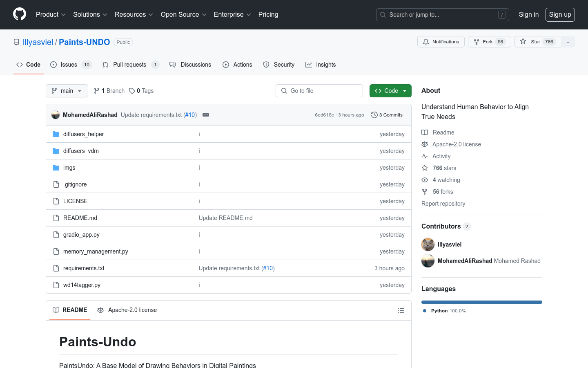Open the requirements.txt file

[84, 268]
